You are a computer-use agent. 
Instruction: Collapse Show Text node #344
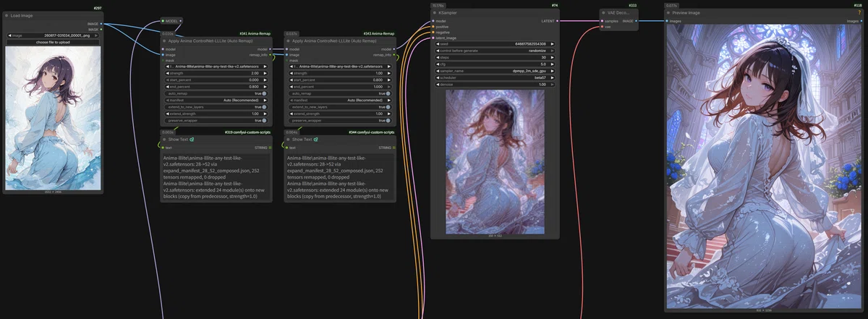pyautogui.click(x=289, y=140)
